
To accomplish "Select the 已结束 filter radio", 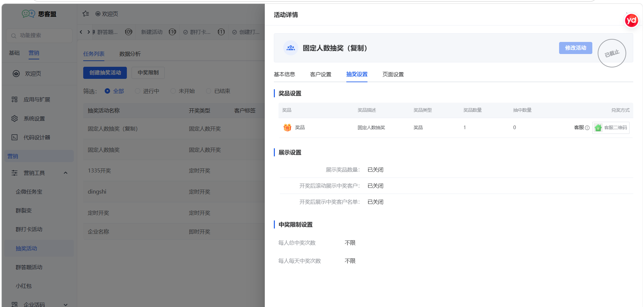I will coord(209,91).
